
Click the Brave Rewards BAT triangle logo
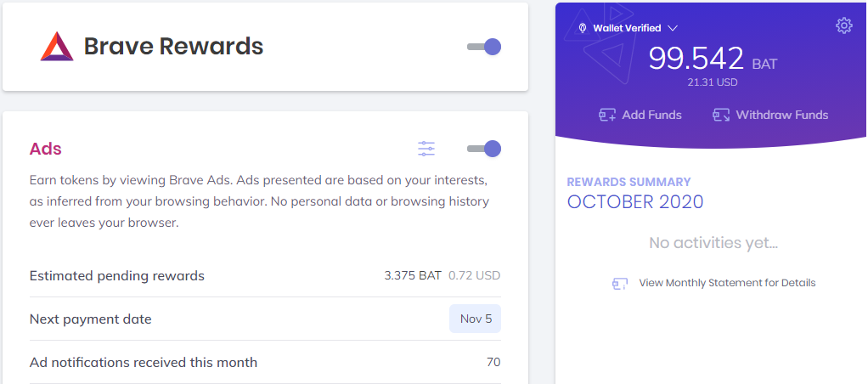pos(57,47)
